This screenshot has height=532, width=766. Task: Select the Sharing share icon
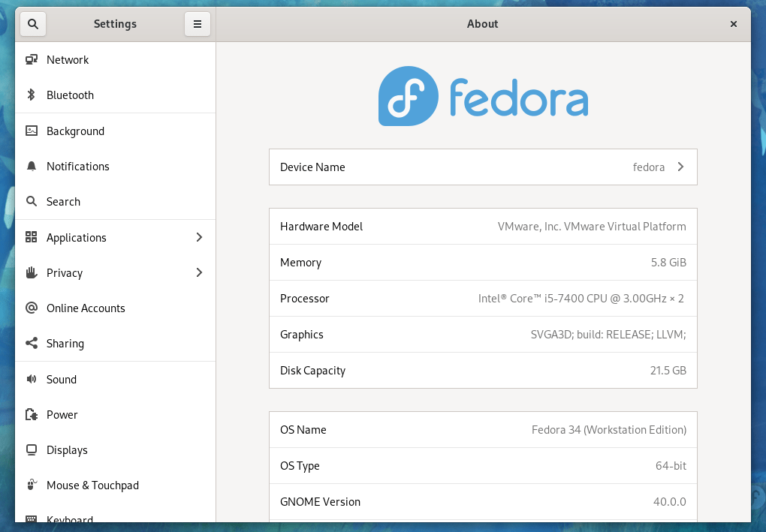(x=32, y=343)
